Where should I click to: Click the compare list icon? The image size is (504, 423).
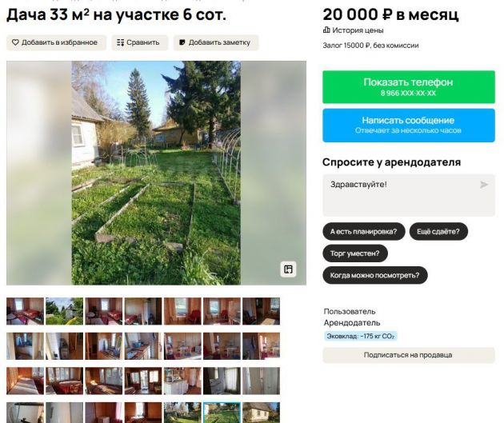[x=120, y=42]
